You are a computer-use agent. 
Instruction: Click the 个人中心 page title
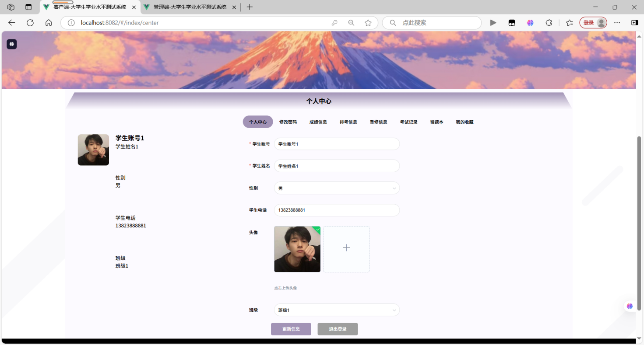pyautogui.click(x=319, y=101)
